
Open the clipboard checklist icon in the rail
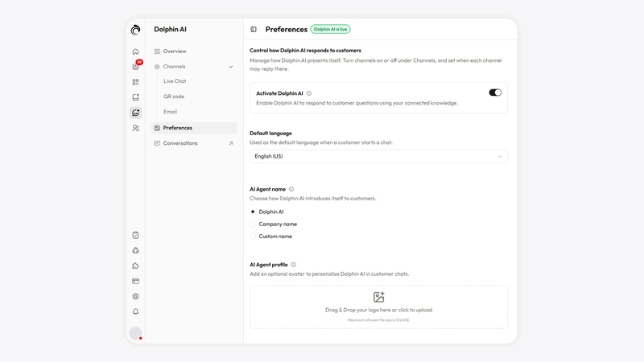point(135,235)
